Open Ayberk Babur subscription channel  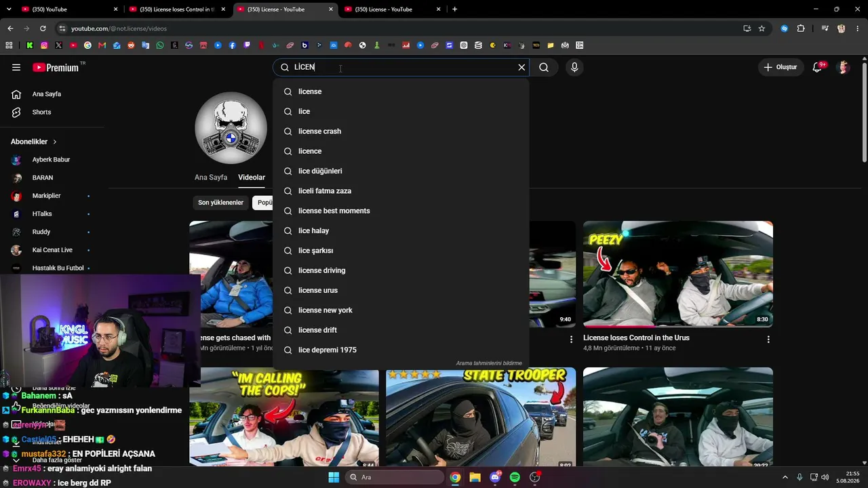pyautogui.click(x=51, y=160)
